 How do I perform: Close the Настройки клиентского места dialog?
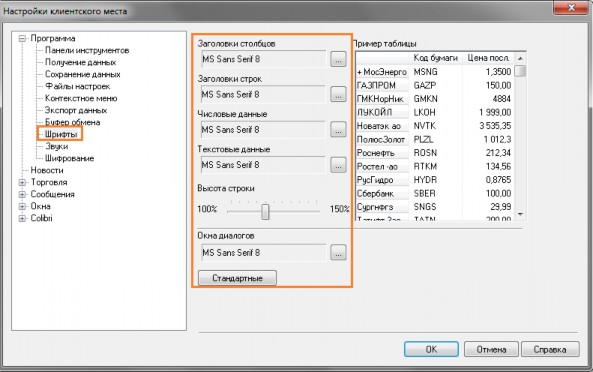571,8
